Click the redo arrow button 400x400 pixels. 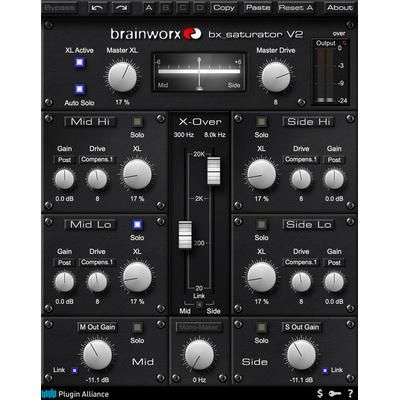coord(121,7)
